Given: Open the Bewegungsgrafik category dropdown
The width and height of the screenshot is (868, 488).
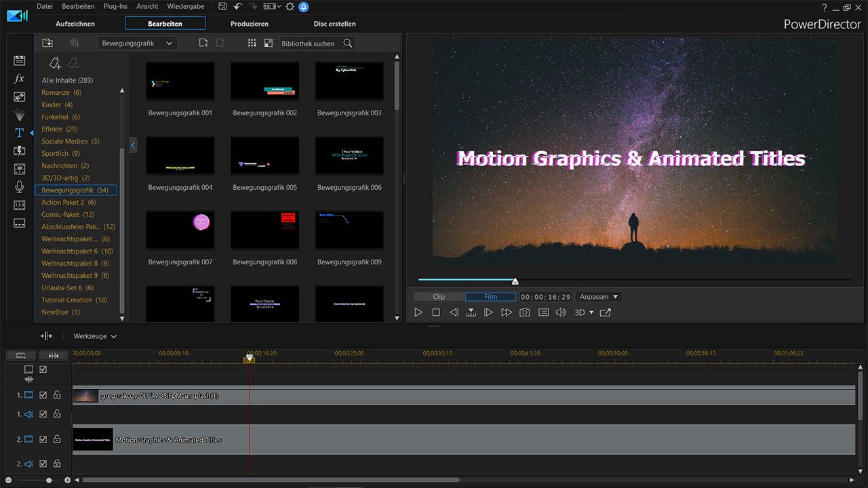Looking at the screenshot, I should [137, 43].
